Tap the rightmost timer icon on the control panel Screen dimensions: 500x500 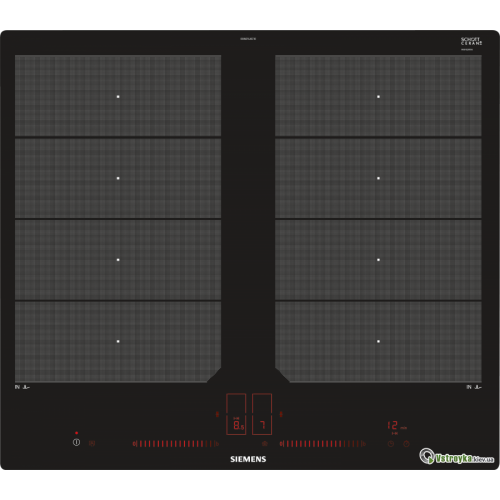(406, 444)
